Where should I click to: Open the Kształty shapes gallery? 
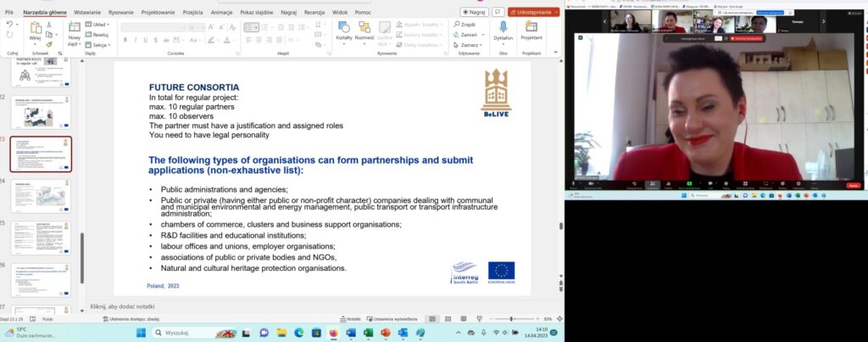[344, 31]
